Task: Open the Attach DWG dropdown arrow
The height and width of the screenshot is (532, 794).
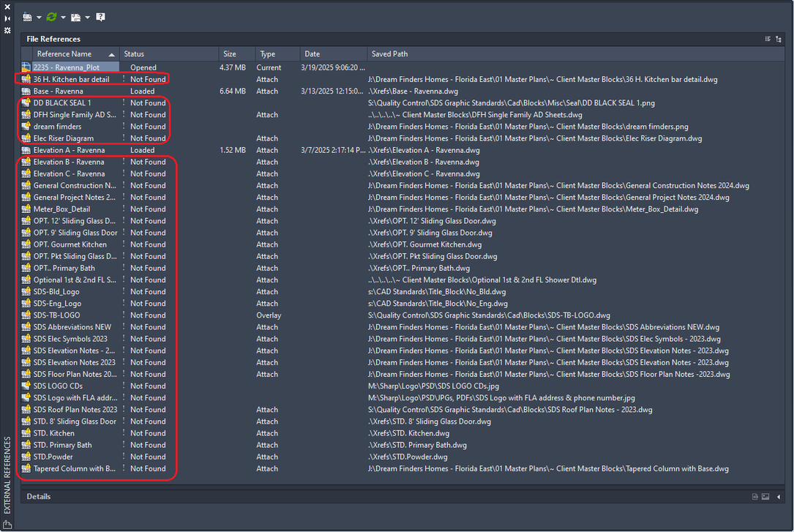Action: (x=39, y=18)
